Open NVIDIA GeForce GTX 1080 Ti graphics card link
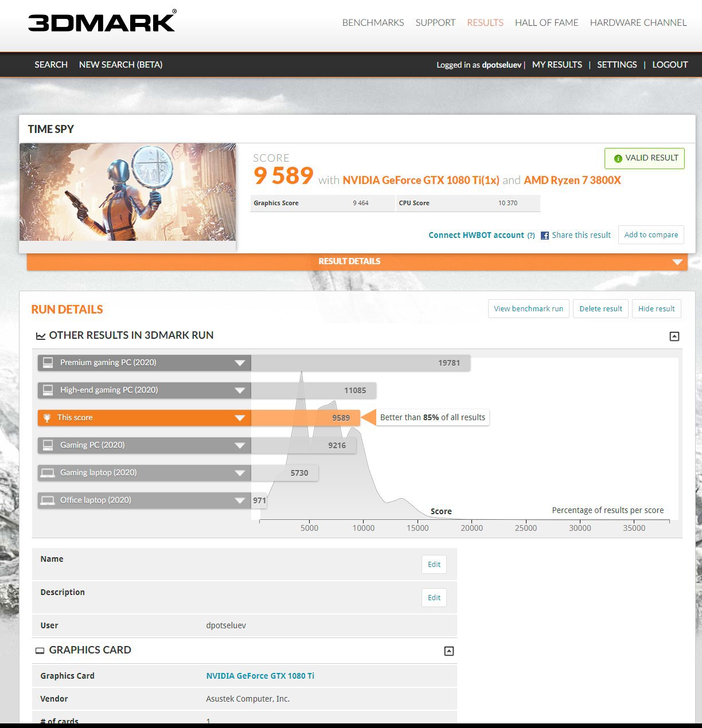The image size is (702, 728). pyautogui.click(x=260, y=676)
